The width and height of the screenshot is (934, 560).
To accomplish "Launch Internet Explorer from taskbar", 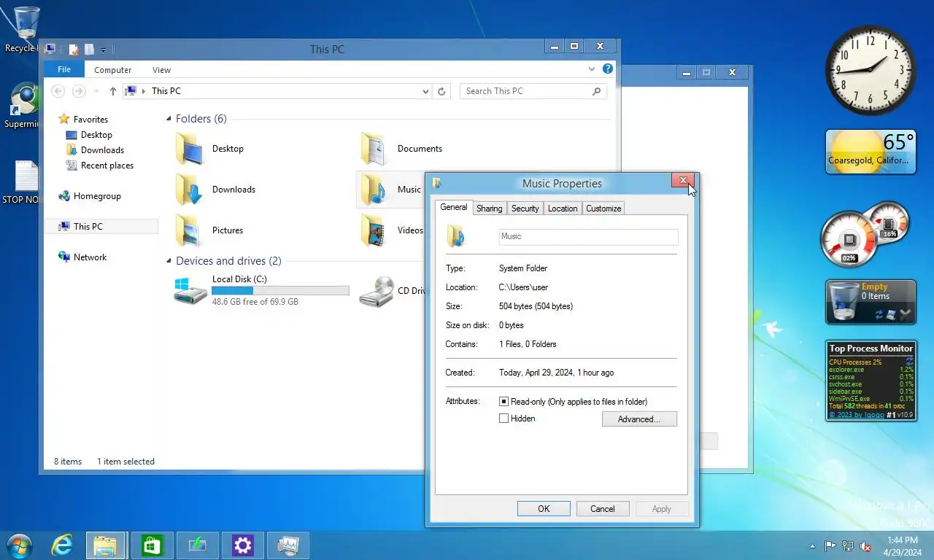I will pos(62,545).
